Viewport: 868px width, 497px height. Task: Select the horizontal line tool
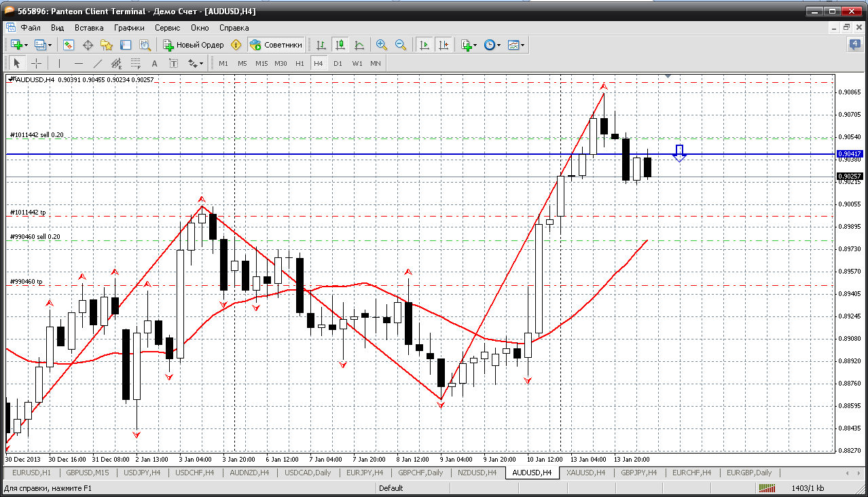78,63
